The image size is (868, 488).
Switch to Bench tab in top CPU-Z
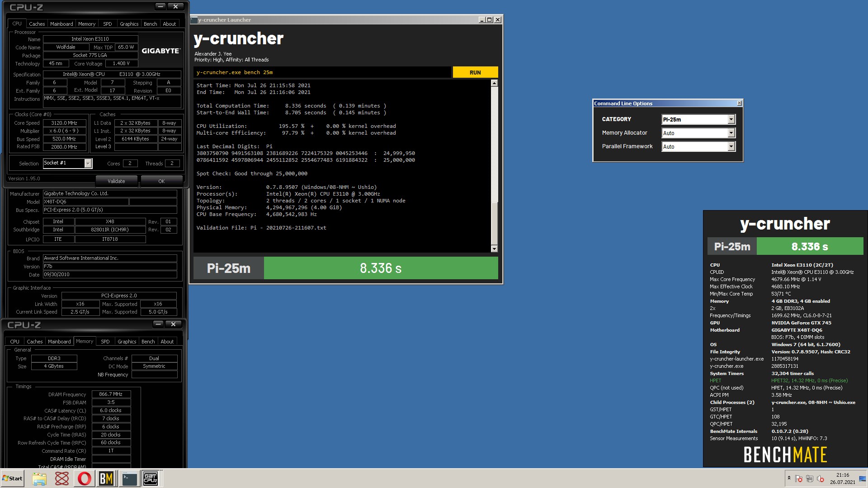[151, 24]
